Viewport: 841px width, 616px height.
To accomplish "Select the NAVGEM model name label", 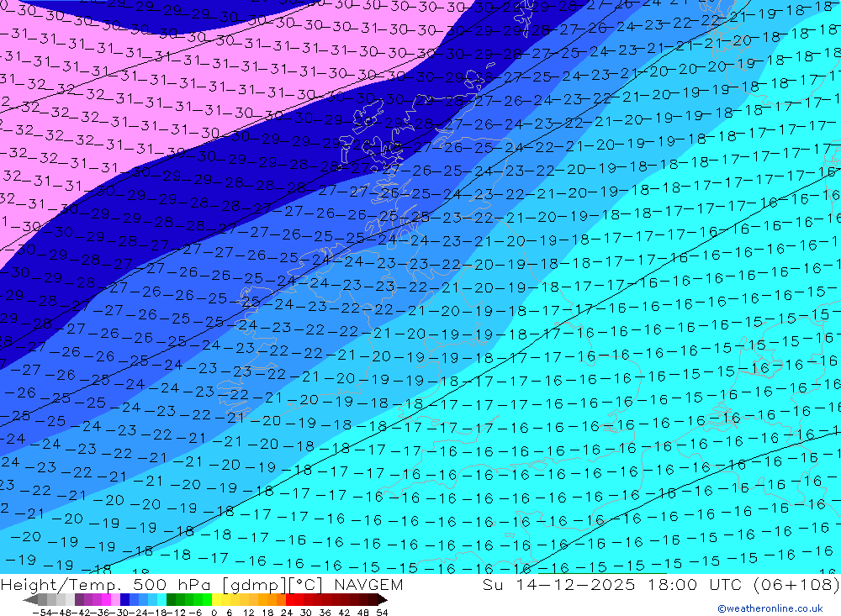I will (x=368, y=584).
